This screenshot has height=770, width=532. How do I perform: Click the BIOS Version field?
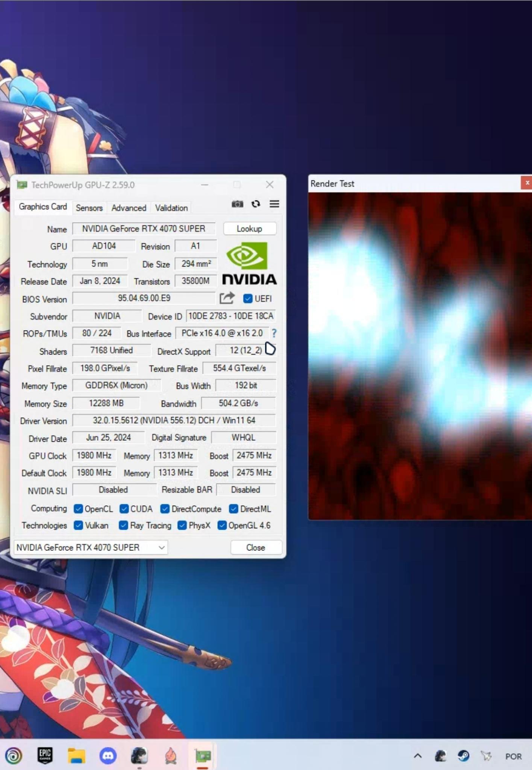144,298
